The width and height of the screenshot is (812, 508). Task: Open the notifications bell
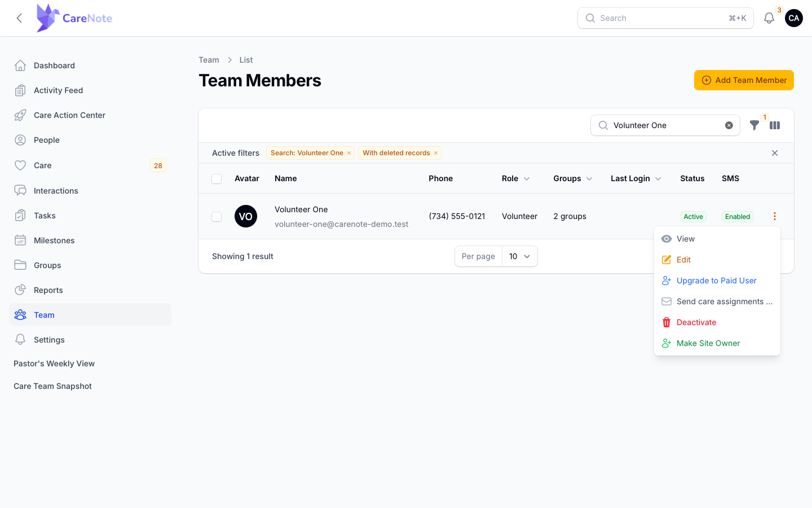pos(769,18)
